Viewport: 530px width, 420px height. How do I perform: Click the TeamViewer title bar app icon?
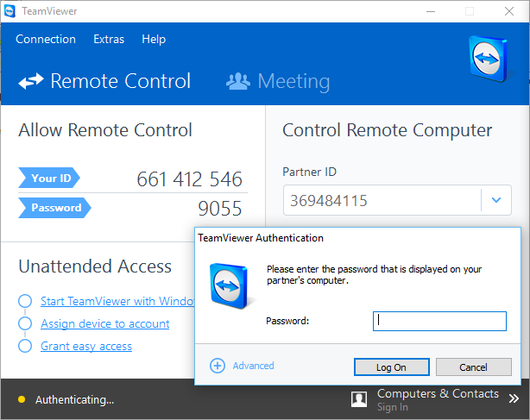(9, 11)
